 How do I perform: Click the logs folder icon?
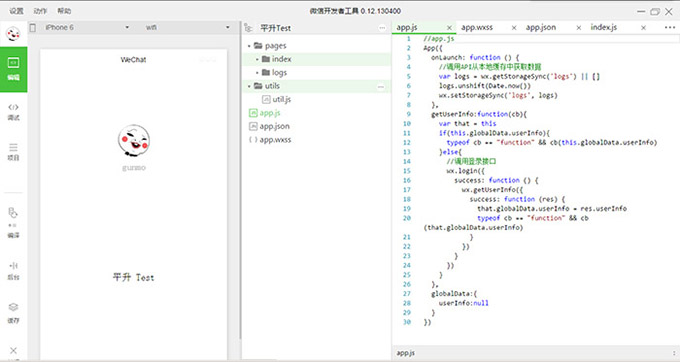[x=266, y=72]
